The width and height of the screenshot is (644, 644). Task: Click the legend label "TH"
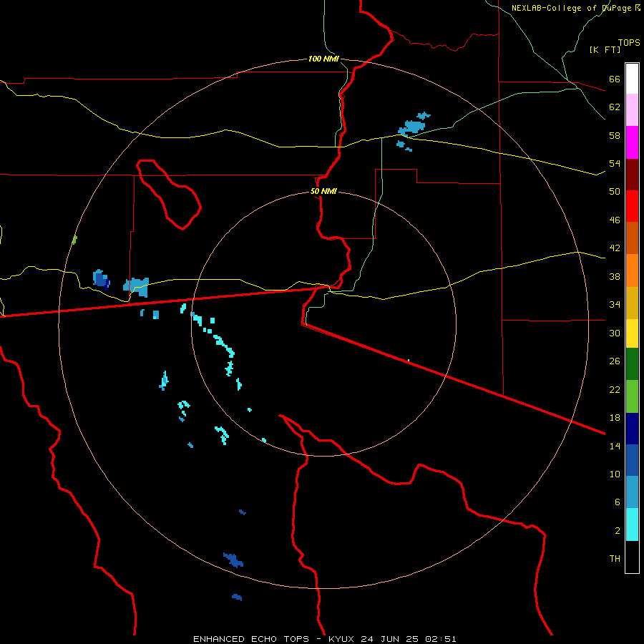[615, 559]
